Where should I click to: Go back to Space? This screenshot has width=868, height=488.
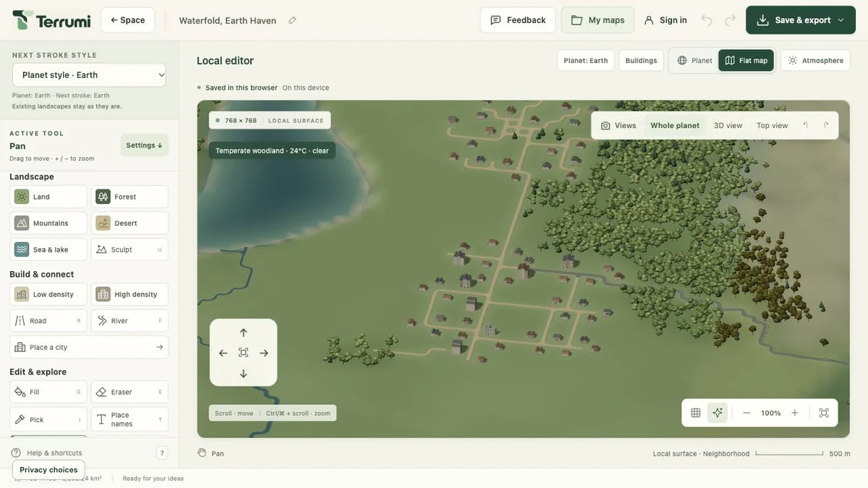[128, 20]
